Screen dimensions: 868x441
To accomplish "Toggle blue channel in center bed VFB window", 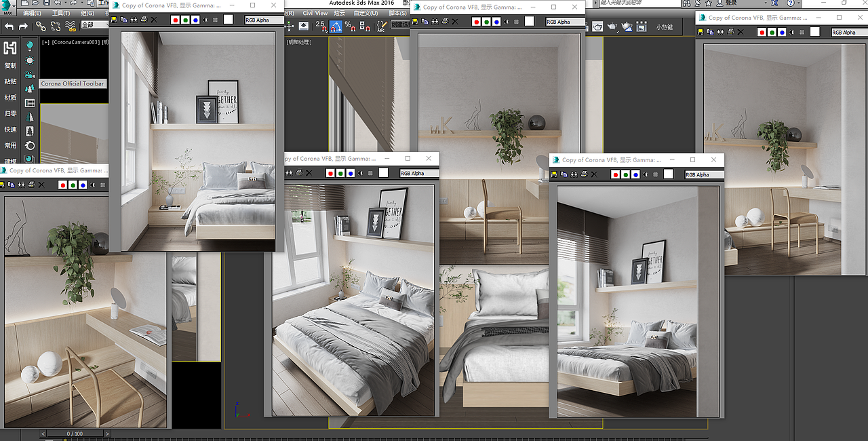I will click(350, 173).
